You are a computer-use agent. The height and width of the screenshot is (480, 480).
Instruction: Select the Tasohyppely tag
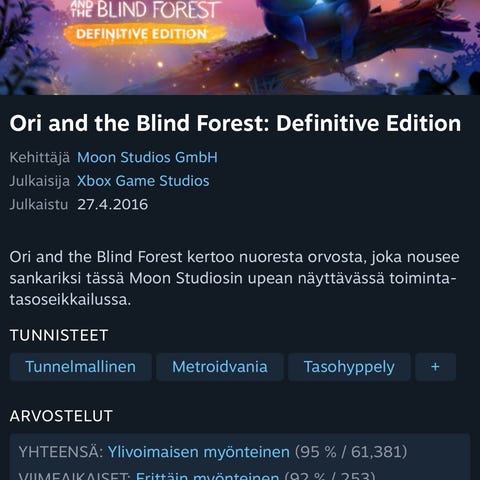click(x=349, y=367)
